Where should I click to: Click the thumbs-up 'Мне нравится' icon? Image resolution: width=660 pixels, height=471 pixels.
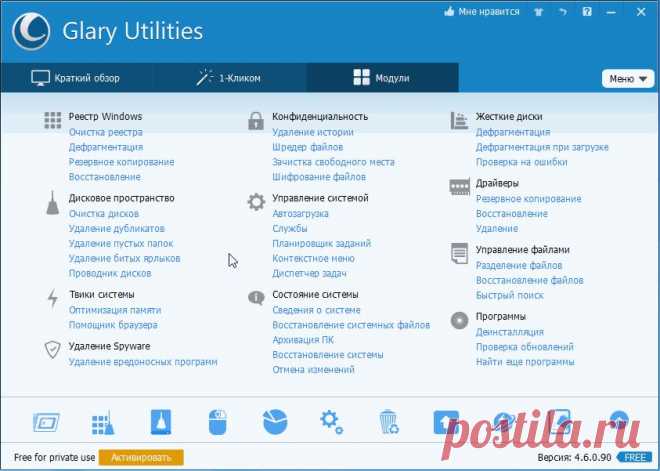(x=450, y=12)
